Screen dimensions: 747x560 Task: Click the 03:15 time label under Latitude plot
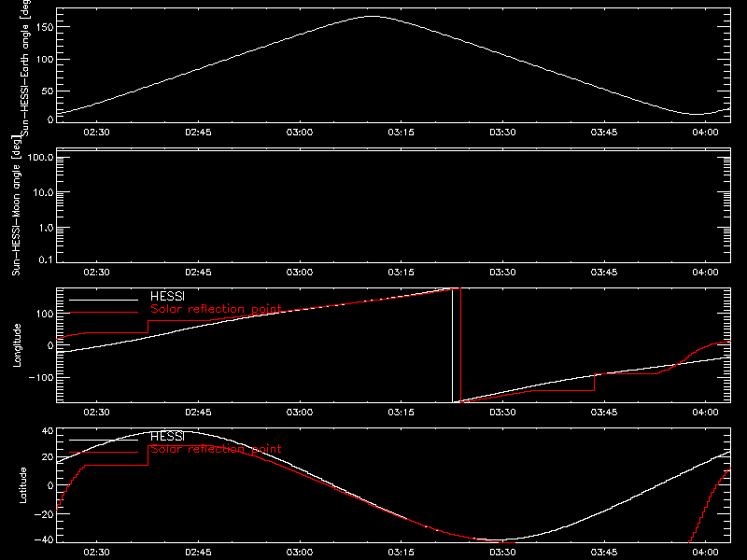(x=402, y=553)
